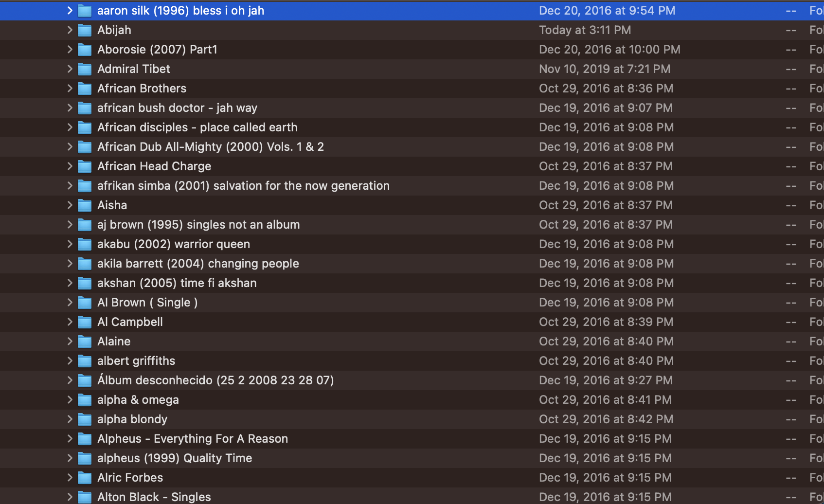This screenshot has width=824, height=504.
Task: Expand the African Dub All-Mighty folder
Action: 70,146
